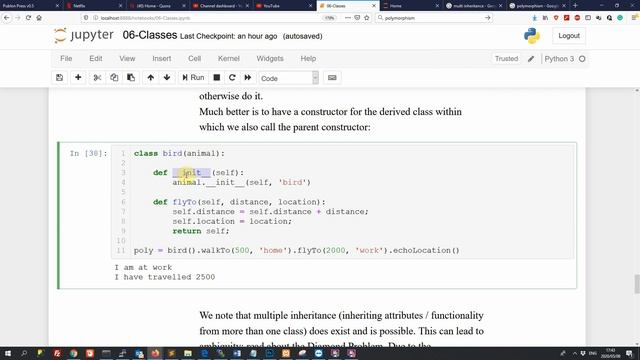Move selected cell down
This screenshot has width=640, height=360.
coord(167,78)
